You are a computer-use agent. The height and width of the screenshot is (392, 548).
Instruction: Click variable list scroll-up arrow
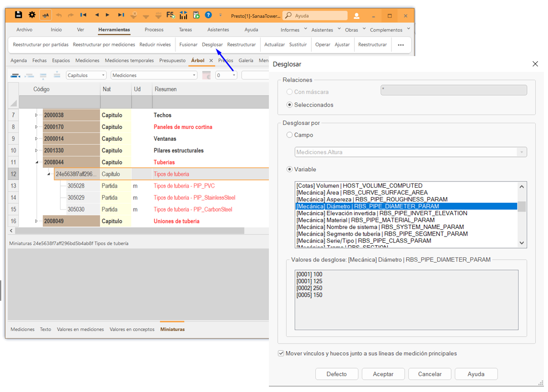(x=522, y=187)
